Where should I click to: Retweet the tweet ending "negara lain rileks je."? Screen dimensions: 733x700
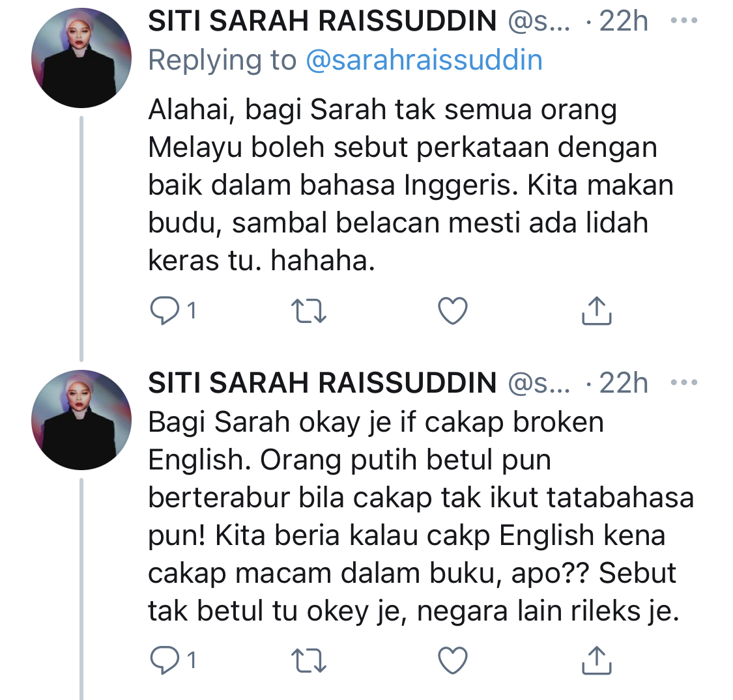(x=309, y=662)
